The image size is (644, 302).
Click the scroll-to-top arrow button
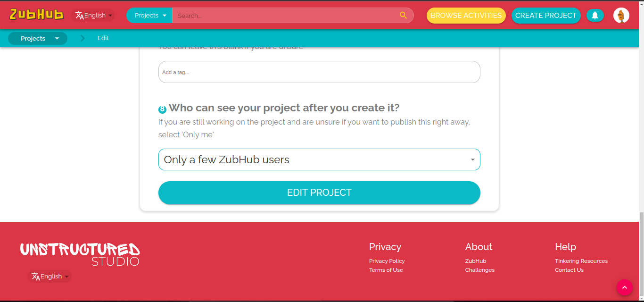pyautogui.click(x=624, y=287)
